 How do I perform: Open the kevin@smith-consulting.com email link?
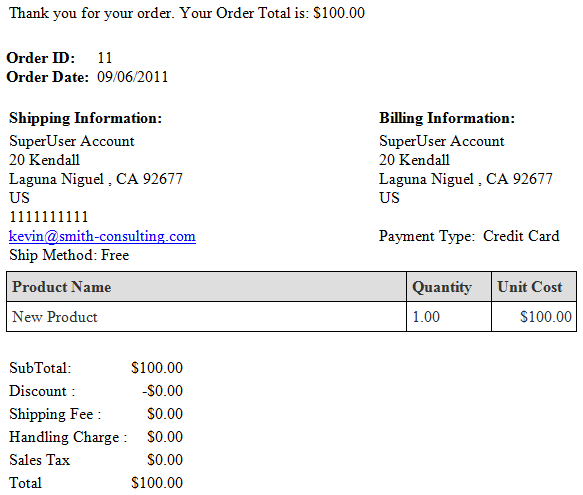point(102,236)
